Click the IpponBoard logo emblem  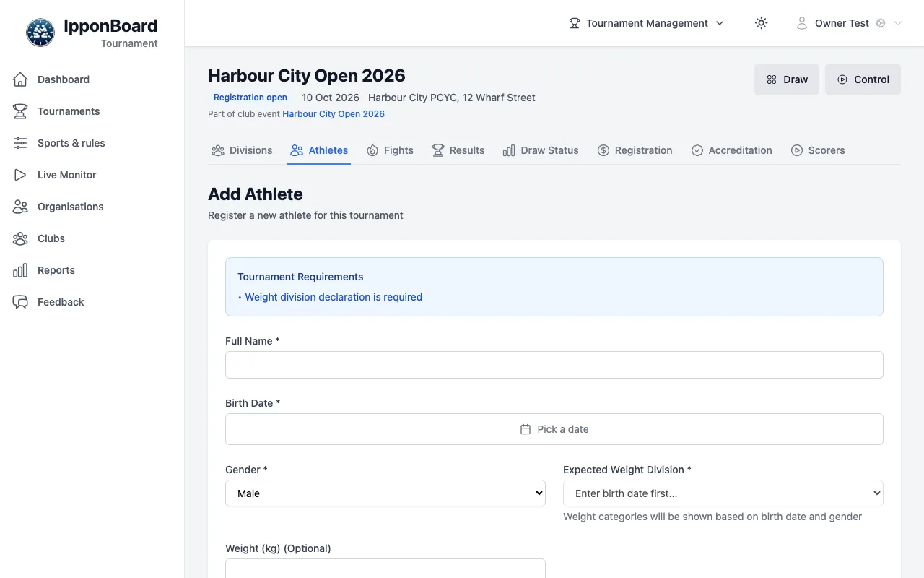[x=40, y=33]
